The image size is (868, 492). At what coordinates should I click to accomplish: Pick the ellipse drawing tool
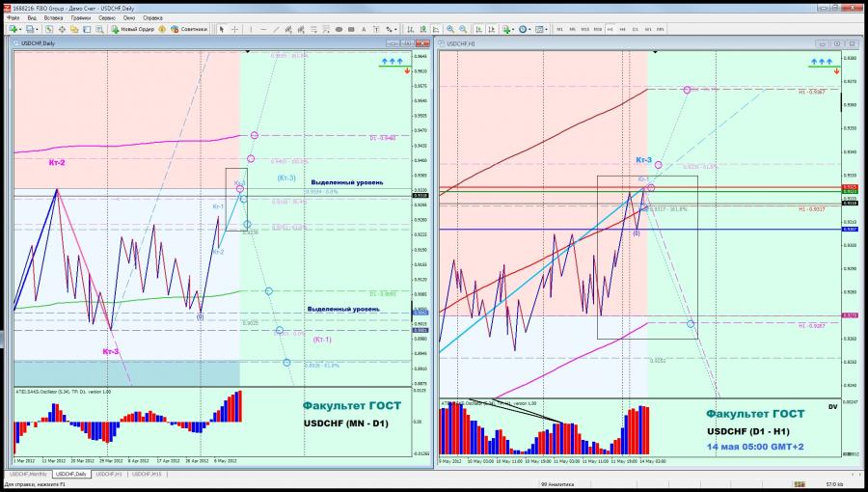pyautogui.click(x=339, y=29)
